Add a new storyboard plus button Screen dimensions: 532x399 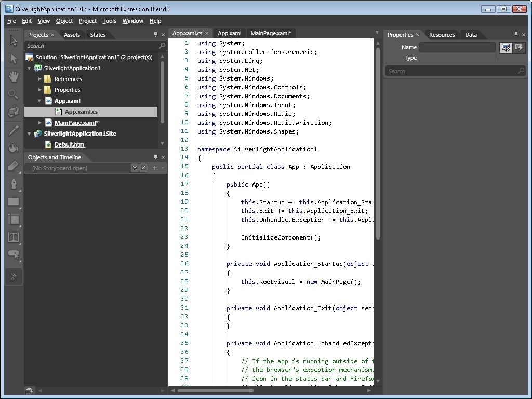click(155, 168)
